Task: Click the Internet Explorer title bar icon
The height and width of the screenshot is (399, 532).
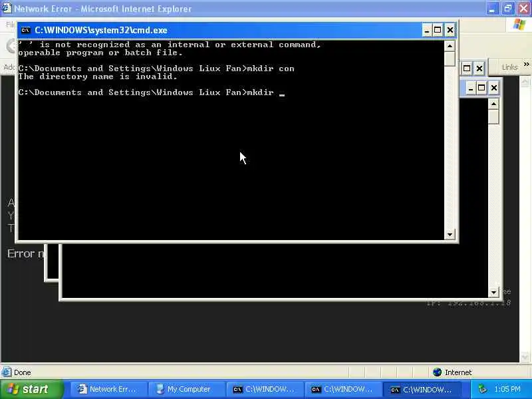Action: [6, 8]
